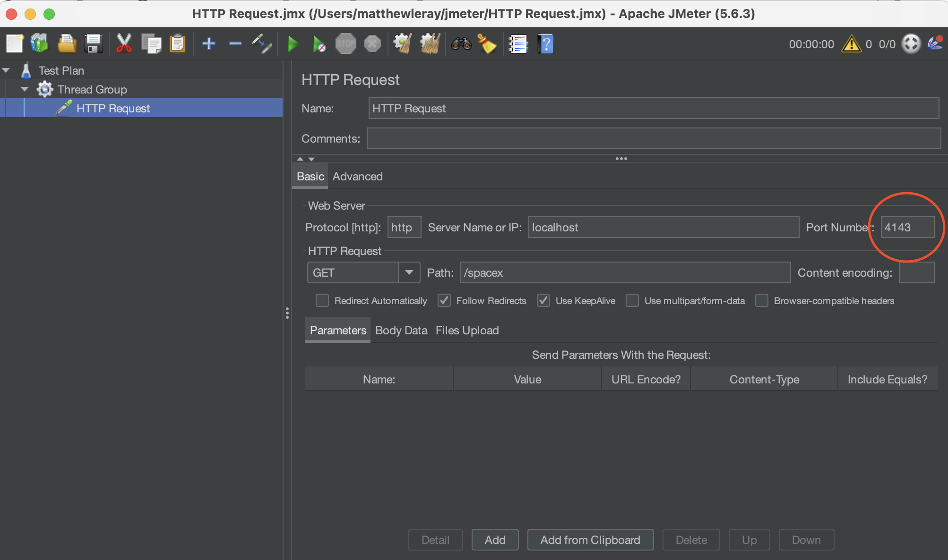The image size is (948, 560).
Task: Collapse the Thread Group tree node
Action: coord(25,89)
